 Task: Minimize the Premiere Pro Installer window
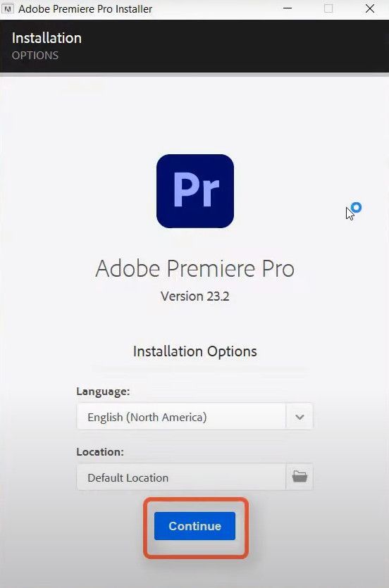[288, 8]
